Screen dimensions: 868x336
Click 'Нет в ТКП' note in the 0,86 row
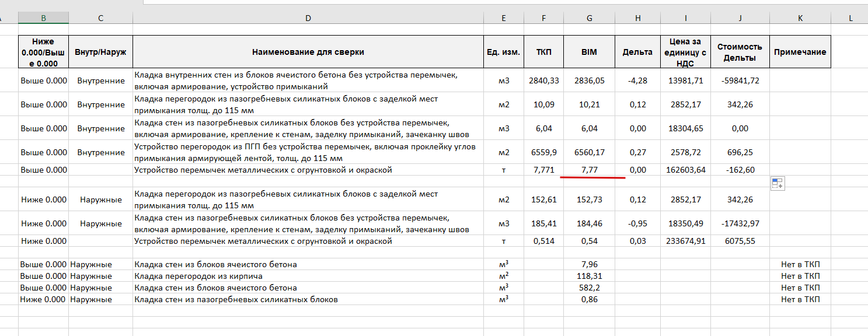click(800, 299)
